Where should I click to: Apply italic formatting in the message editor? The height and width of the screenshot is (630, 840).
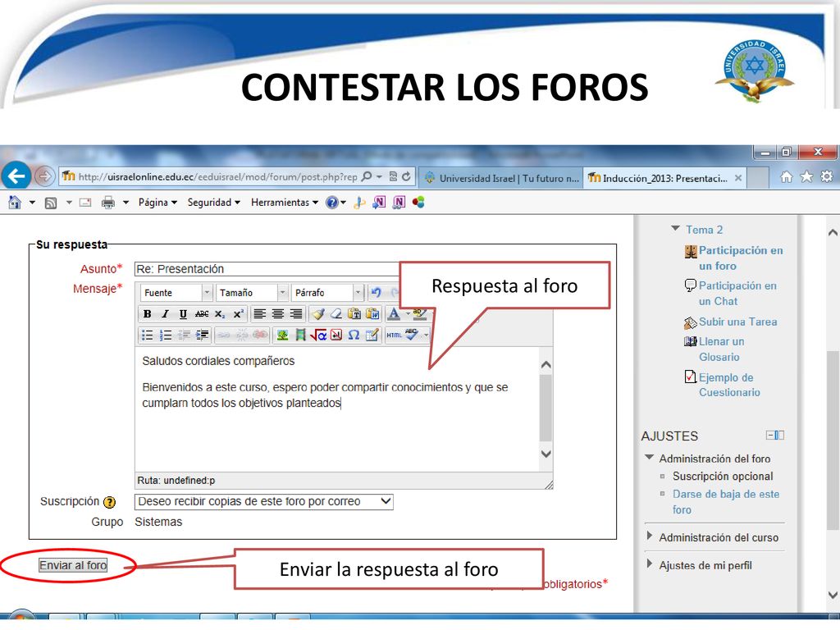coord(165,314)
